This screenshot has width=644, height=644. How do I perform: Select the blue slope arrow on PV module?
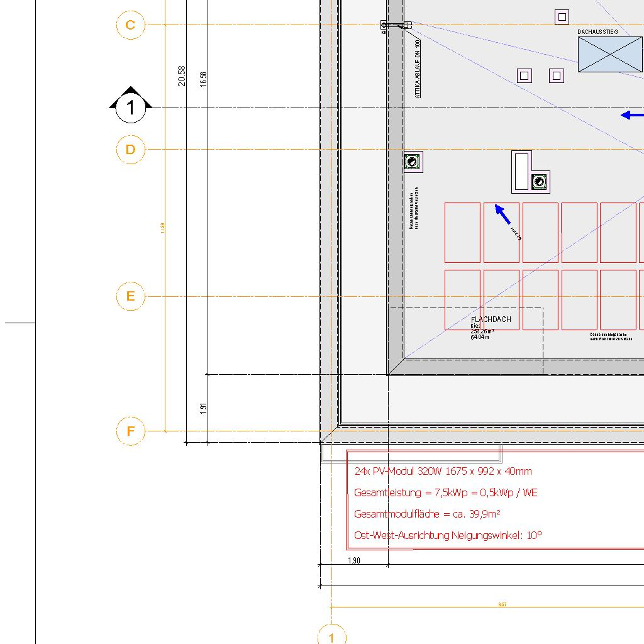502,214
